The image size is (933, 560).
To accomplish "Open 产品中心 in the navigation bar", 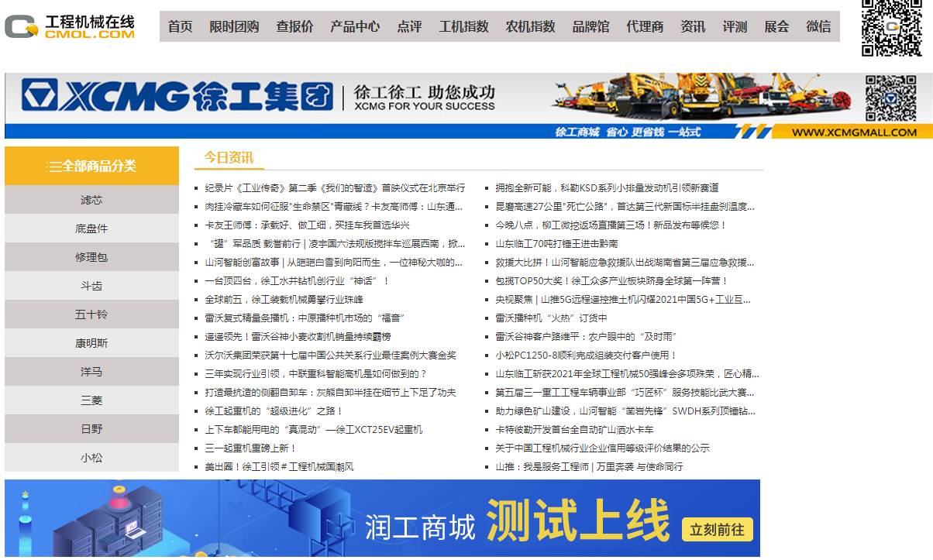I will (355, 26).
